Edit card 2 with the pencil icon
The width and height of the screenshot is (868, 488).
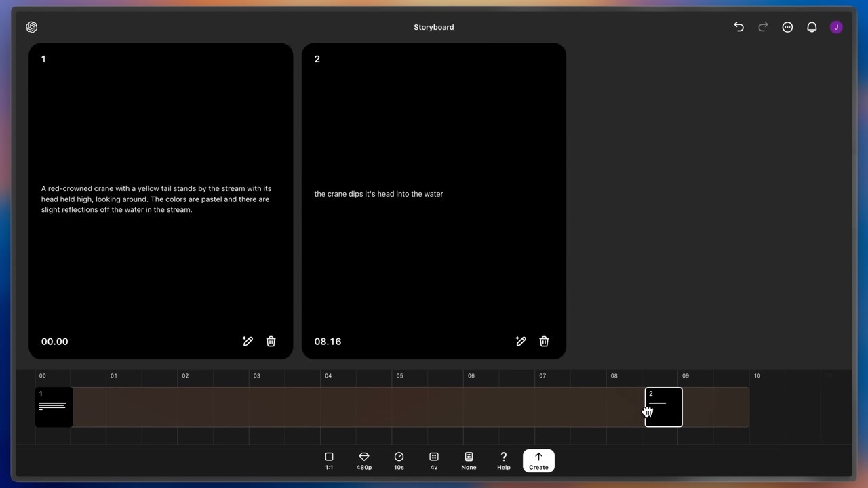pos(521,342)
